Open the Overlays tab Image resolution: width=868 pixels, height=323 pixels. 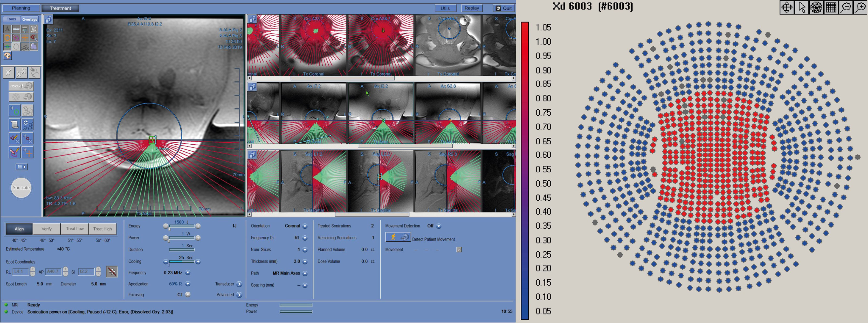30,19
